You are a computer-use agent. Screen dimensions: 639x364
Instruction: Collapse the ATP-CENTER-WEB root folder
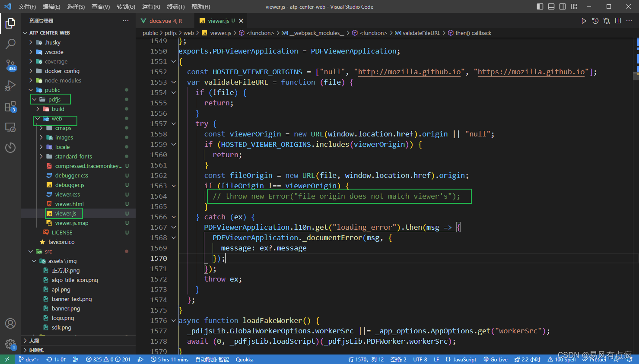click(78, 33)
